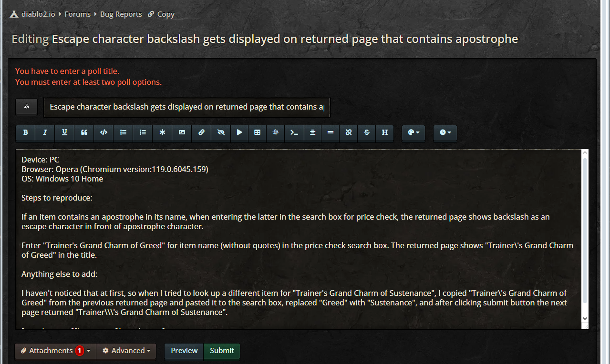Click the Preview button
This screenshot has width=610, height=364.
(x=184, y=351)
